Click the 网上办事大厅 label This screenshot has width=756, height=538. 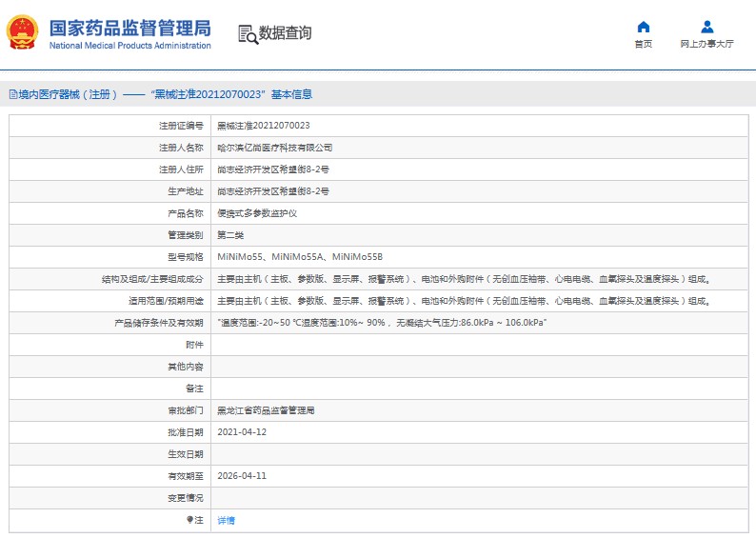point(706,44)
